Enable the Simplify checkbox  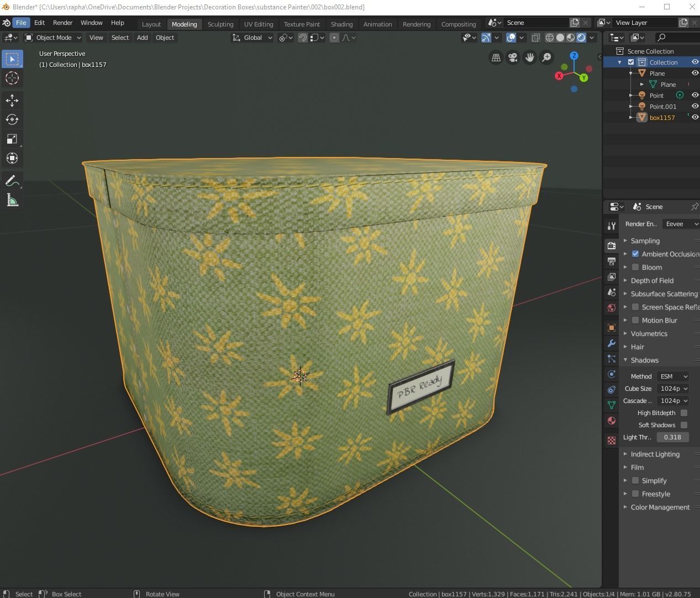pos(635,480)
